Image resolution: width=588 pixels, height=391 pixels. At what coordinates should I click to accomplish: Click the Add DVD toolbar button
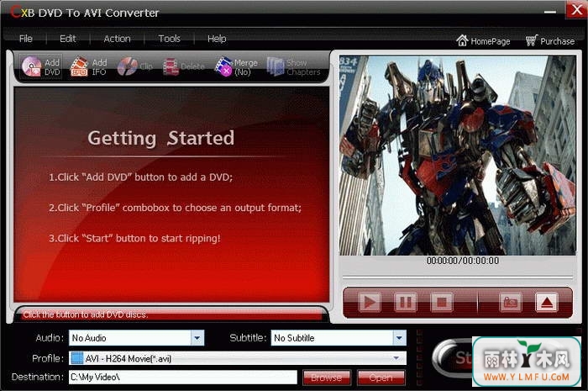(x=41, y=66)
